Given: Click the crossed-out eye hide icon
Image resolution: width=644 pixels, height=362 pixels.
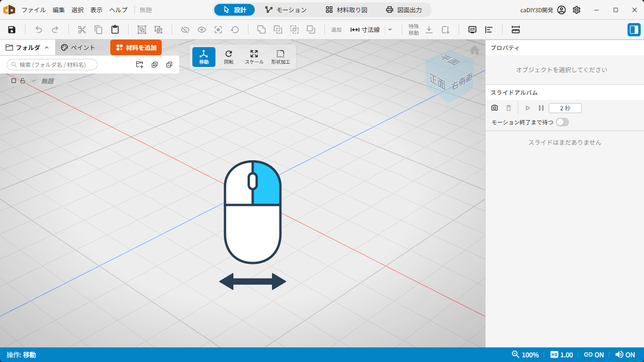Looking at the screenshot, I should 185,30.
